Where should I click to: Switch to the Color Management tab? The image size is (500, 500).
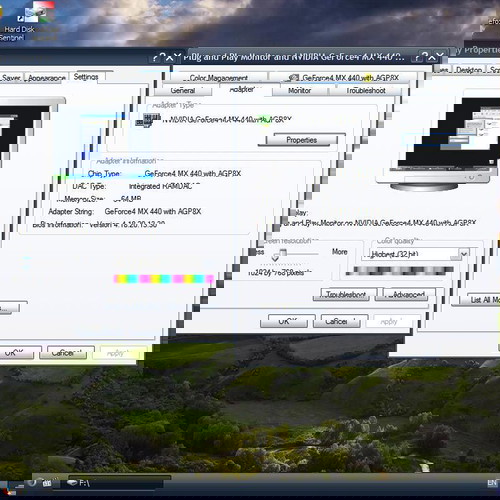coord(219,78)
